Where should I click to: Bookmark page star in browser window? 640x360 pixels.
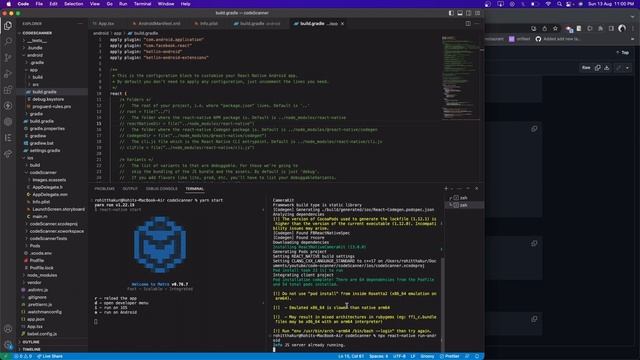(x=555, y=29)
